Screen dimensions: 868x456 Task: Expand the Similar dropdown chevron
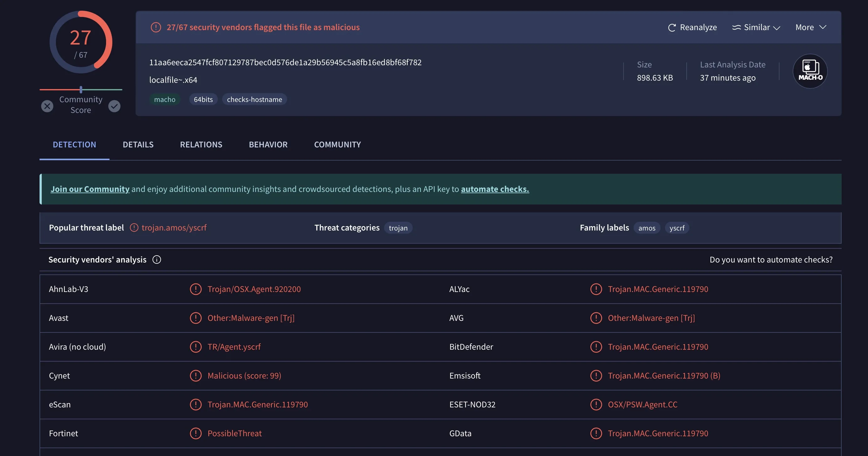pos(777,27)
